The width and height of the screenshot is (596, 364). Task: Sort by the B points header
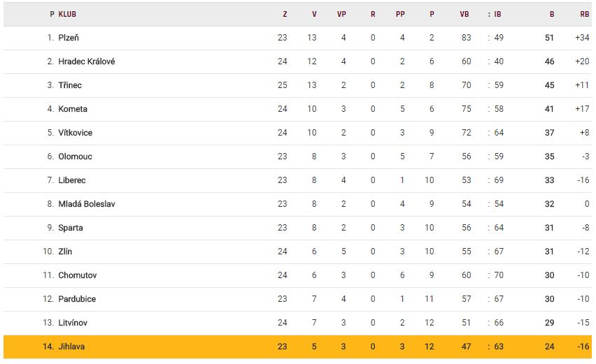coord(551,14)
